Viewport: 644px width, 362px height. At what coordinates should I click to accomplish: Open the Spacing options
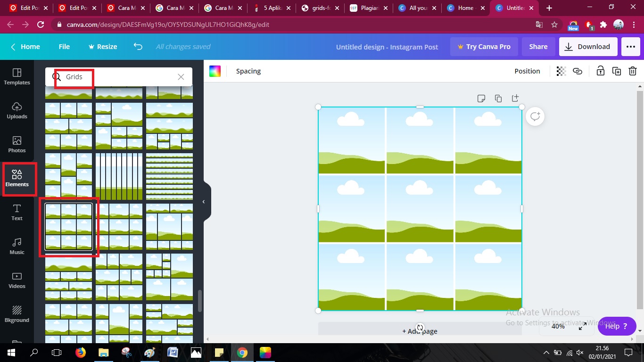(248, 71)
